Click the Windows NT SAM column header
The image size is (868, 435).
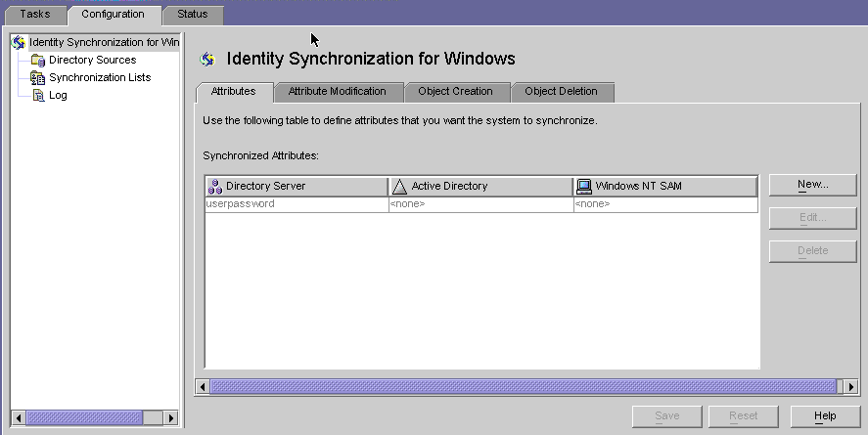tap(665, 187)
